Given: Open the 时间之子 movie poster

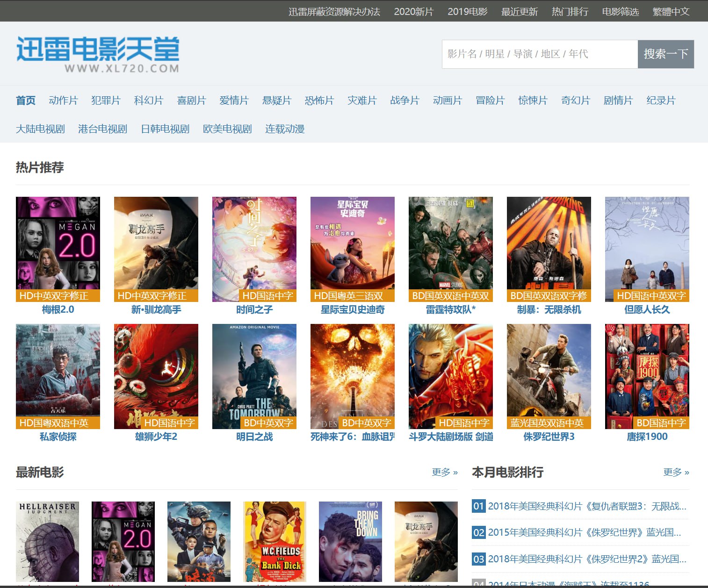Looking at the screenshot, I should 254,249.
